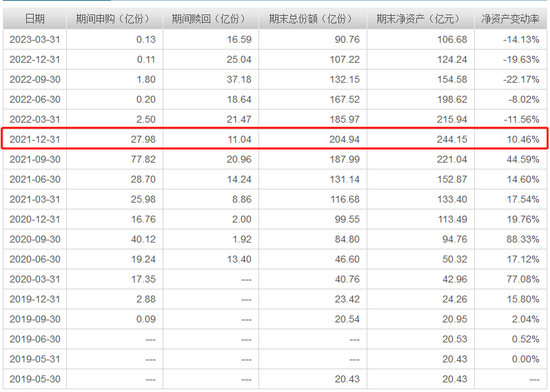Click the 77.82 subscription value
This screenshot has width=550, height=392.
143,159
